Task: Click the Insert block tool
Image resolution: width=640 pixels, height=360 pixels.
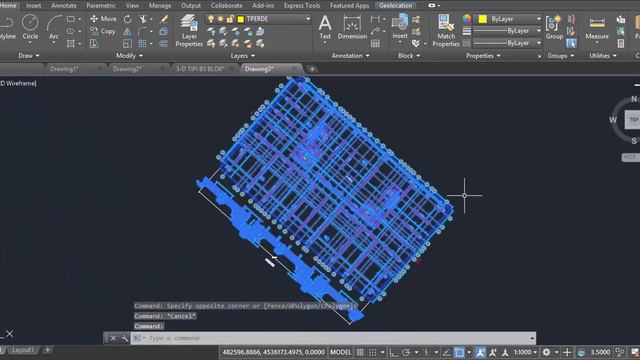Action: click(400, 27)
